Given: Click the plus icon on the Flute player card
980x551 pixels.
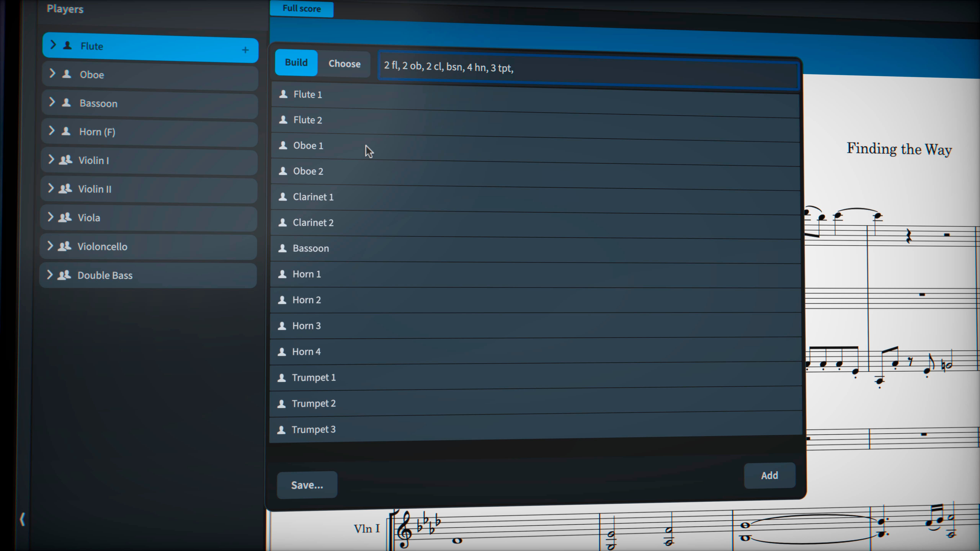Looking at the screenshot, I should click(245, 50).
